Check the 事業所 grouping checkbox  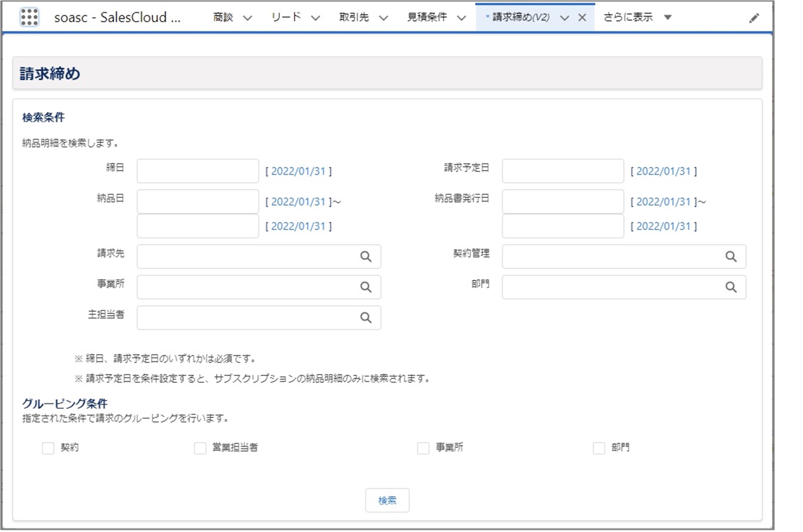423,448
